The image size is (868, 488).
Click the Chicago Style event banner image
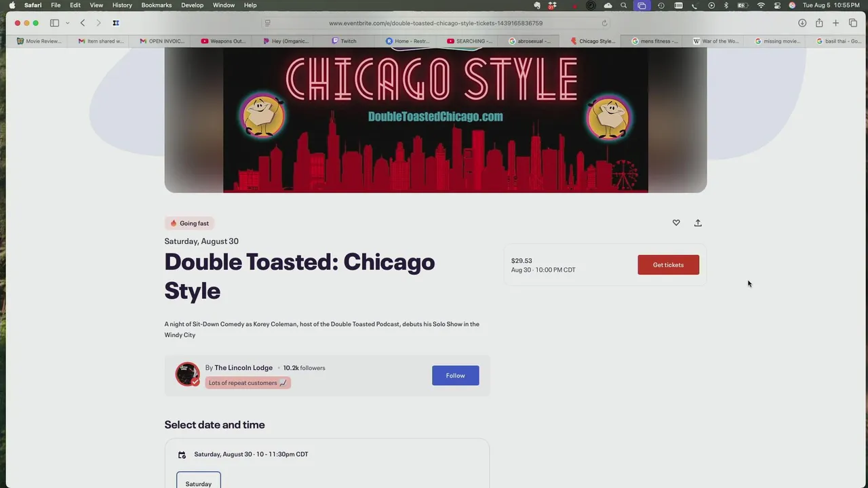coord(435,120)
